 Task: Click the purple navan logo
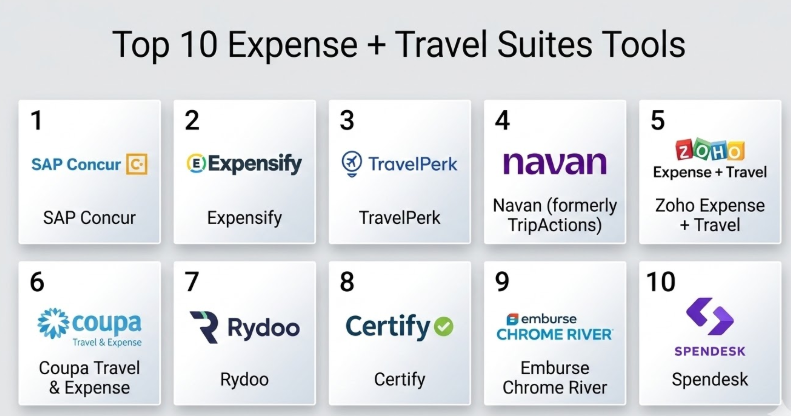point(554,162)
